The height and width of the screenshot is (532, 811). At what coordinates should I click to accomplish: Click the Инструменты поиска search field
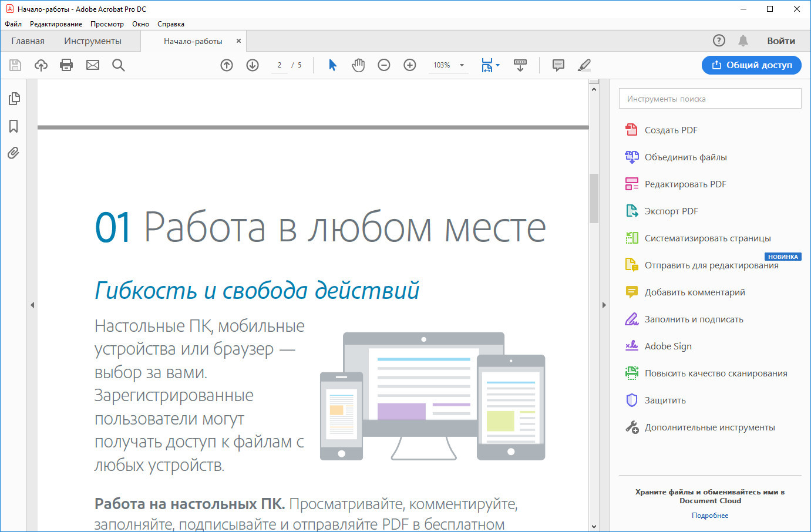[x=709, y=99]
